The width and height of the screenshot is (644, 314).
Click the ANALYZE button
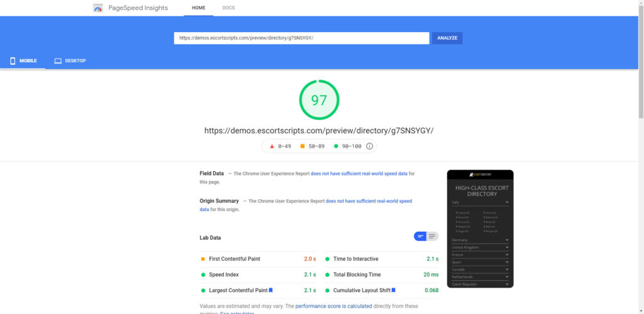tap(447, 38)
